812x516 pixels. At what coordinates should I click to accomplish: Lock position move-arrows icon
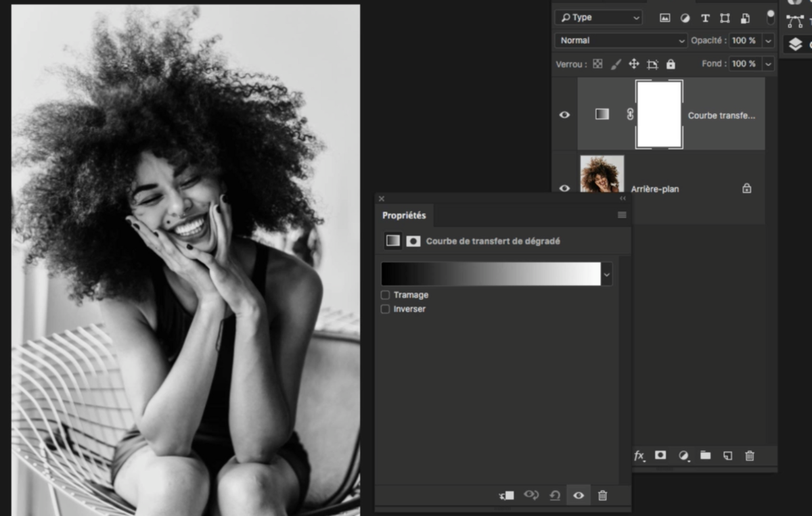pyautogui.click(x=634, y=64)
